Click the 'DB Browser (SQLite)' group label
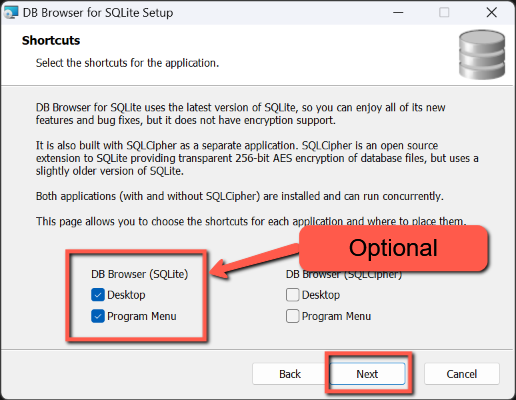 coord(140,274)
